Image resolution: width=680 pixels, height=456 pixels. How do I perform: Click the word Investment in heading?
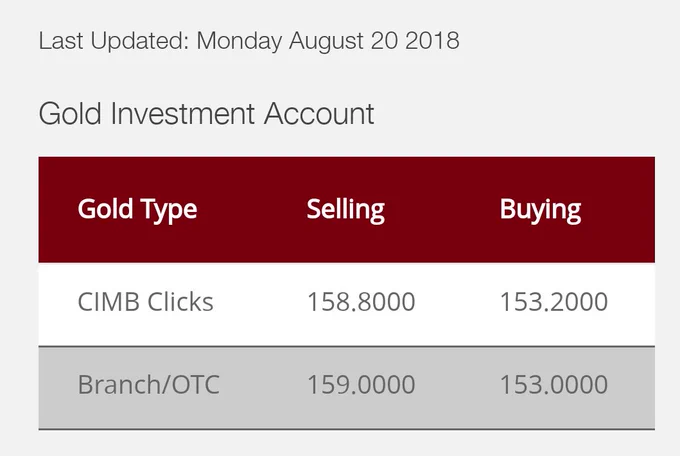click(183, 114)
